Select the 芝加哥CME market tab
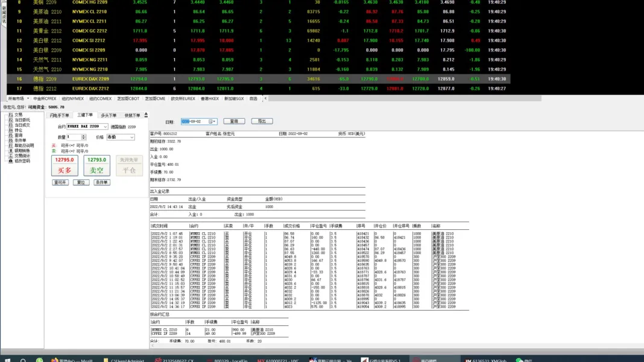This screenshot has width=644, height=362. (x=155, y=98)
